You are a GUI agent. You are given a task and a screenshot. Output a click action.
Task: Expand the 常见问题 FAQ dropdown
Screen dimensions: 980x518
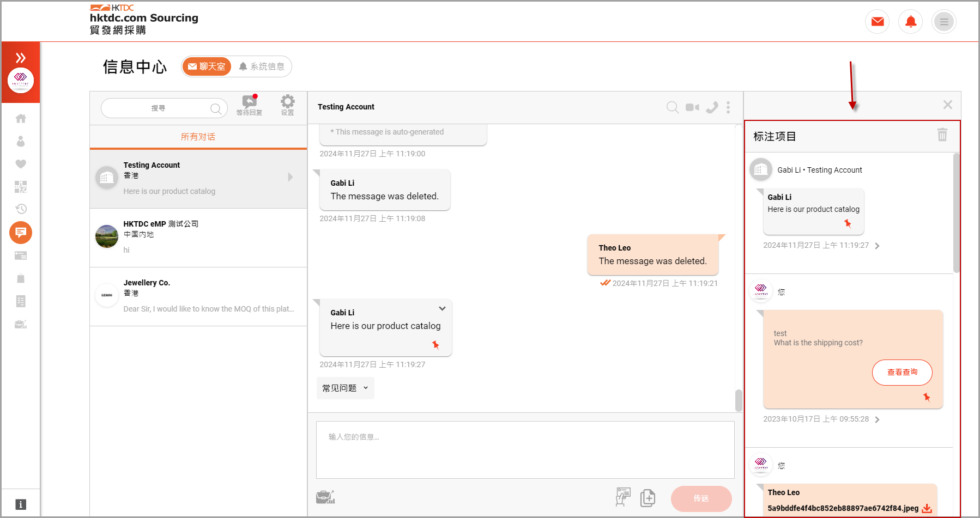click(x=345, y=388)
